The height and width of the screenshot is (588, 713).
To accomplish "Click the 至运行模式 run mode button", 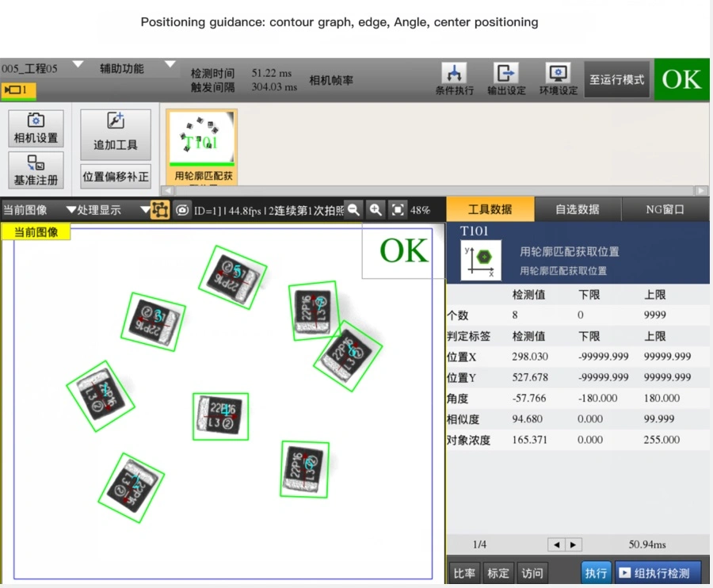I will coord(616,79).
